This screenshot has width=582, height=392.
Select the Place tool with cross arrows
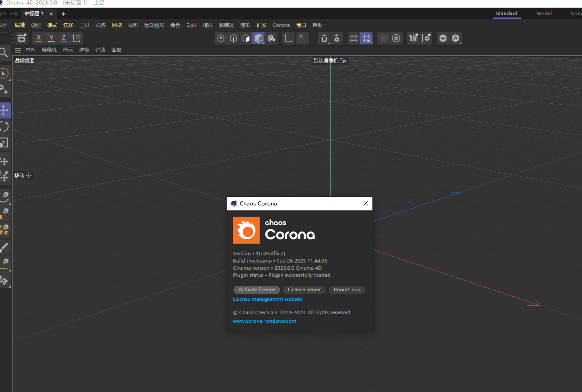[4, 161]
